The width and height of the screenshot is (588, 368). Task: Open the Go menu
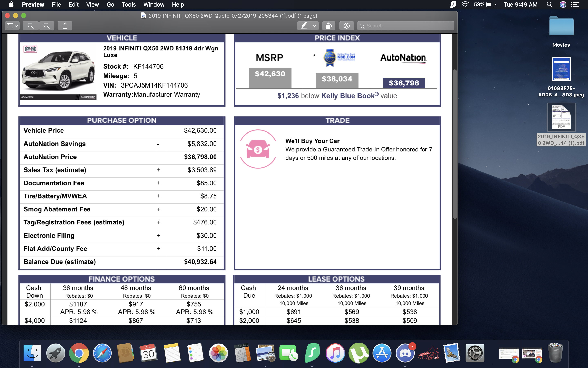pos(110,4)
